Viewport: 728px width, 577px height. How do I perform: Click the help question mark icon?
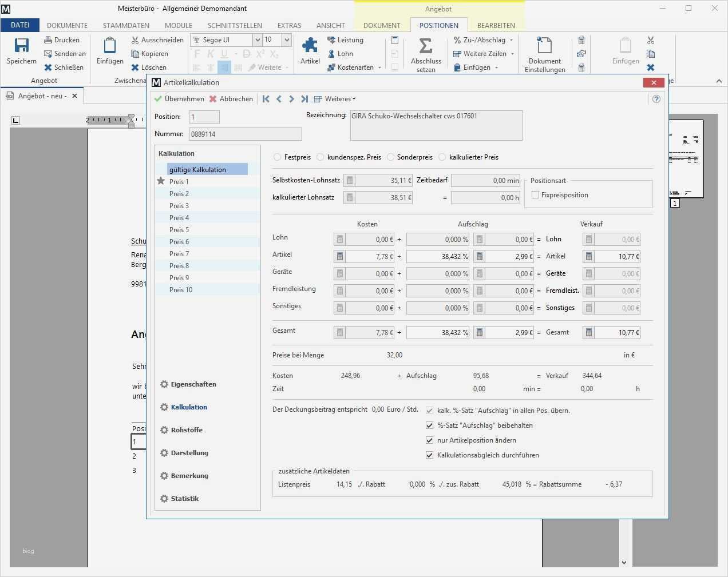coord(656,99)
